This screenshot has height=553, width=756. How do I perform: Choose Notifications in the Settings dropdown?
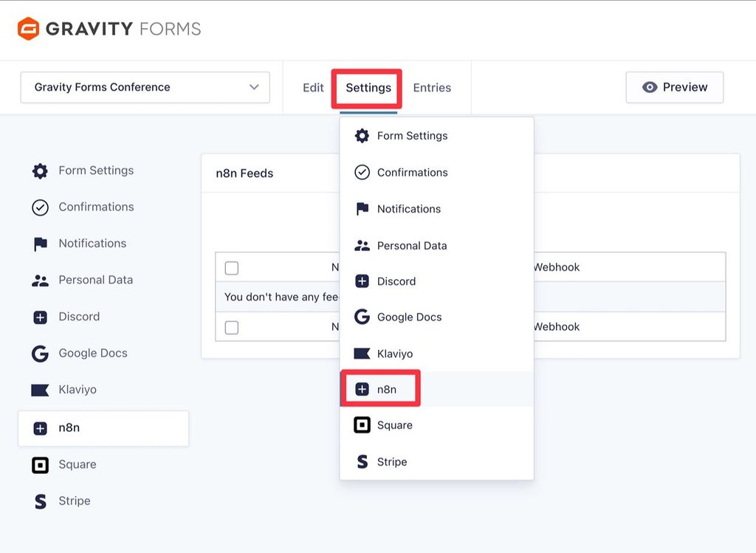coord(437,209)
